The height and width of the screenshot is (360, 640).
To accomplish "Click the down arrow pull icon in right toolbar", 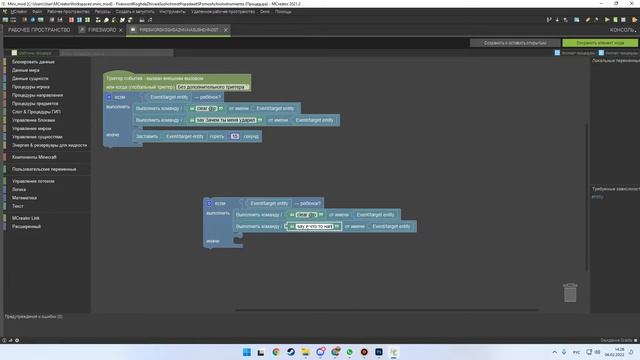I will click(557, 20).
